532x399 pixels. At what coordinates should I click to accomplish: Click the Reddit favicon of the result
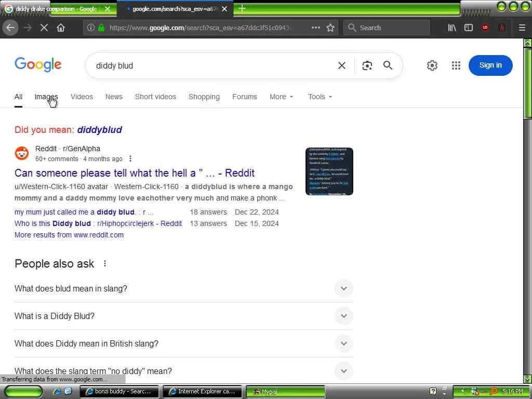(x=22, y=153)
